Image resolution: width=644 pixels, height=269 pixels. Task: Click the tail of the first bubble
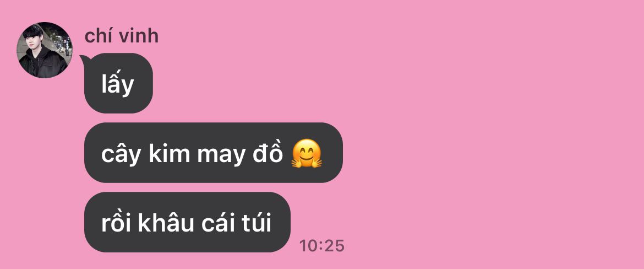[84, 60]
